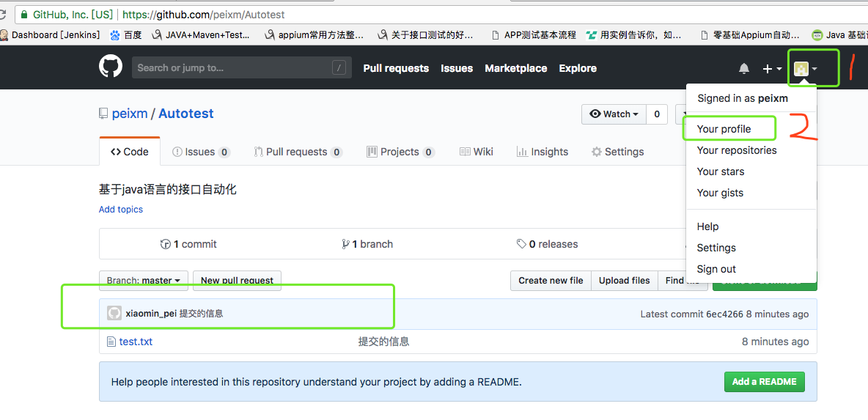
Task: Click the releases tag icon
Action: click(x=521, y=244)
